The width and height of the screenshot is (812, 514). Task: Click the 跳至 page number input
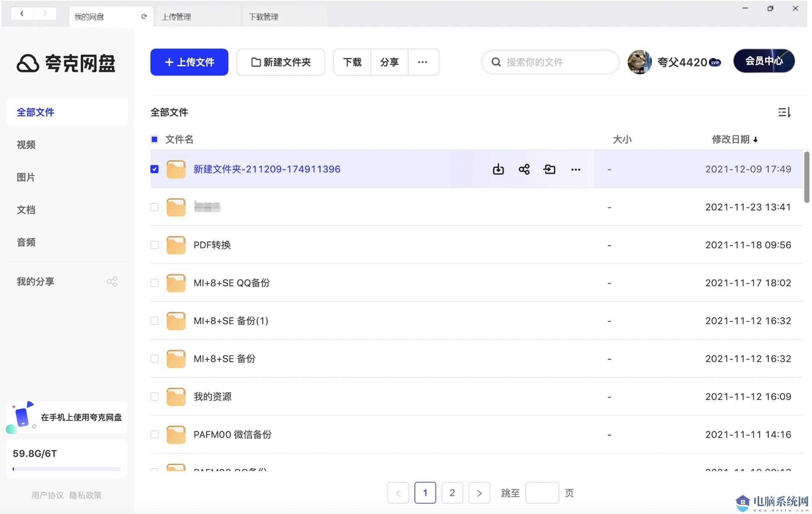click(542, 493)
